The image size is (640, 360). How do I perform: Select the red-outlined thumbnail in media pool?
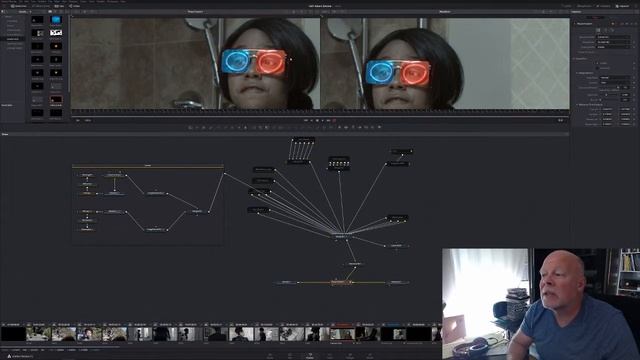pyautogui.click(x=56, y=100)
